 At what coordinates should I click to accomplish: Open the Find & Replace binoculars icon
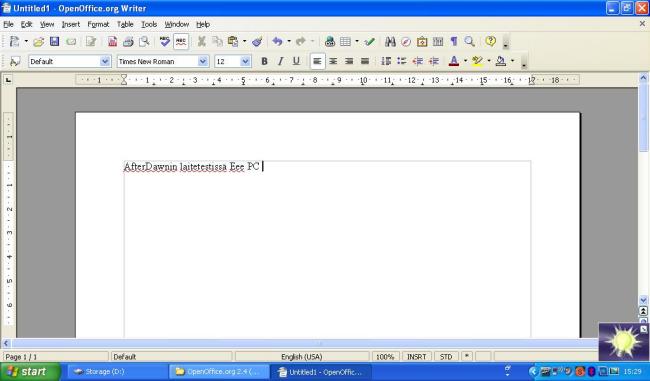coord(390,41)
